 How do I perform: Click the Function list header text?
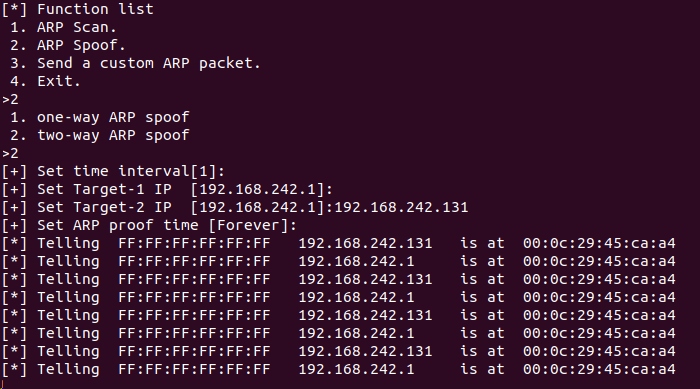(95, 9)
